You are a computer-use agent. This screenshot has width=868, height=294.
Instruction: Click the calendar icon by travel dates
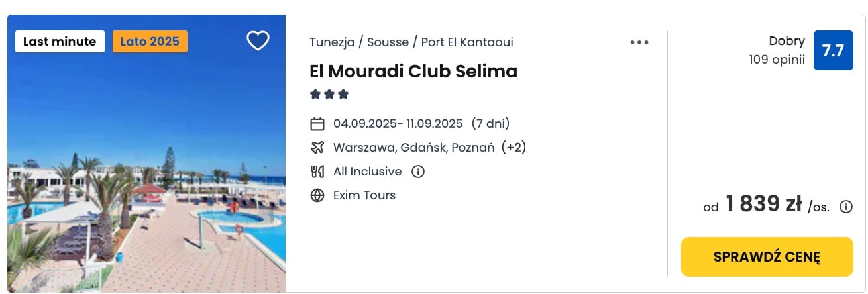[317, 124]
